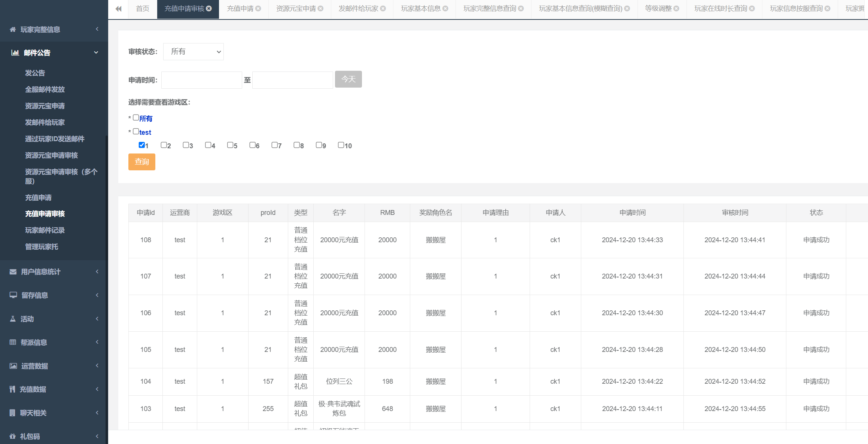Check the 所有 game zone checkbox
This screenshot has height=444, width=868.
(x=136, y=118)
